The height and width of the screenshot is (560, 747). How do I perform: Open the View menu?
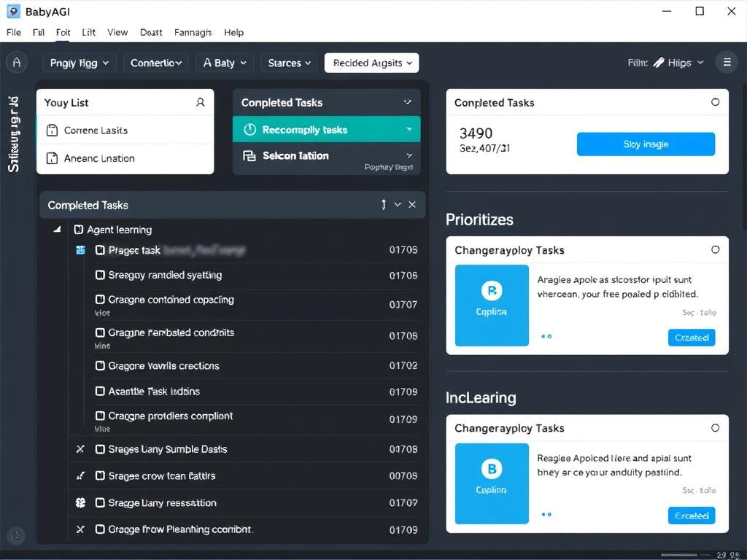click(117, 32)
